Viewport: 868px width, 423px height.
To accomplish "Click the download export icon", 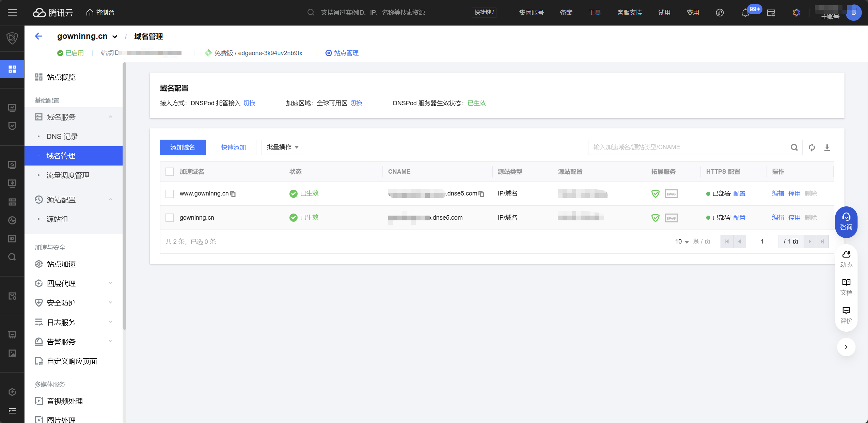I will tap(827, 147).
